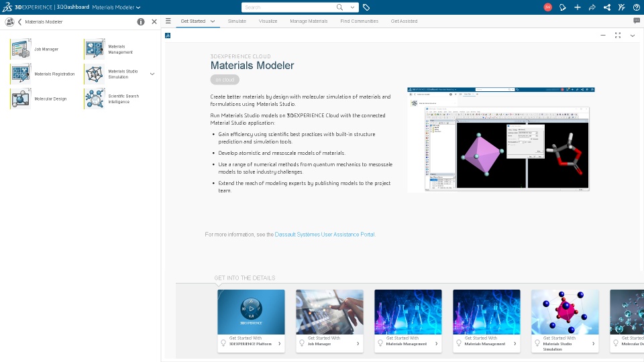Close the Materials Modeler side panel
Viewport: 644px width, 362px height.
(154, 21)
